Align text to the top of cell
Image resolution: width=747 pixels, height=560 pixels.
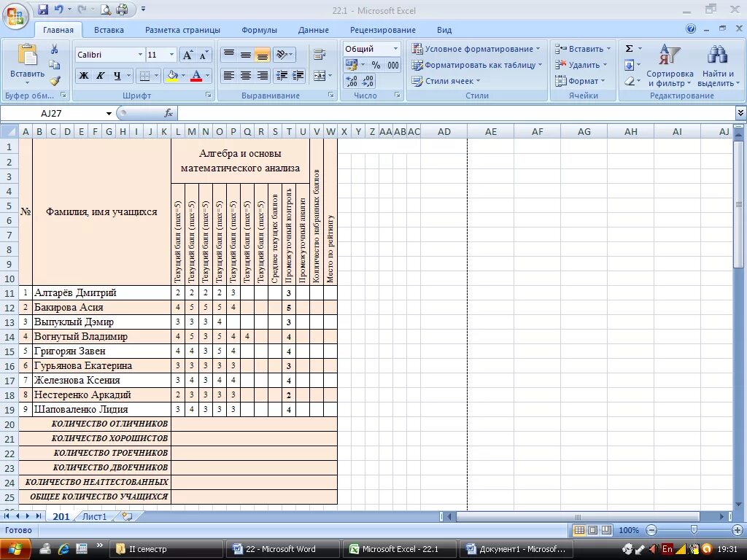tap(229, 54)
